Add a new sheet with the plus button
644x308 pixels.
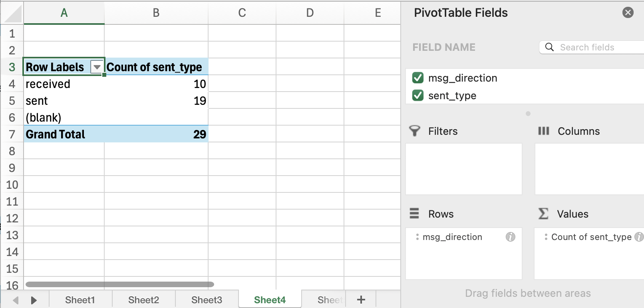point(361,300)
